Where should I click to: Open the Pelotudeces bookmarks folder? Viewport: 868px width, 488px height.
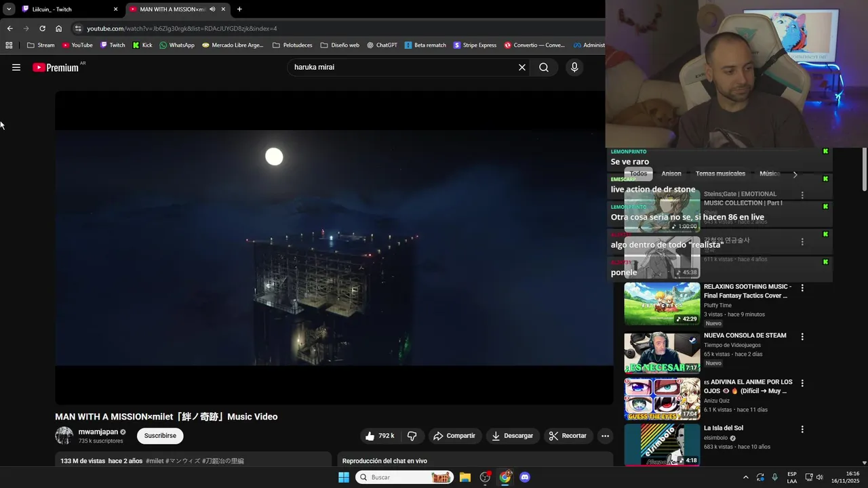click(292, 45)
